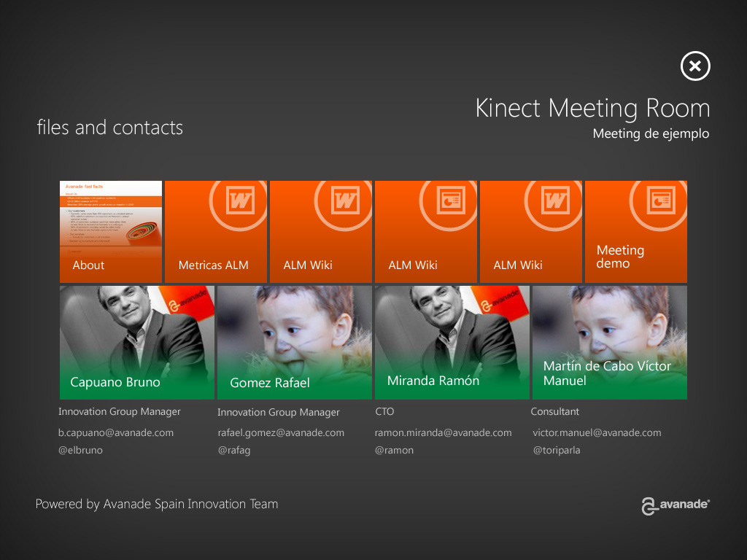Open the Metricas ALM Word document tile

pyautogui.click(x=216, y=231)
